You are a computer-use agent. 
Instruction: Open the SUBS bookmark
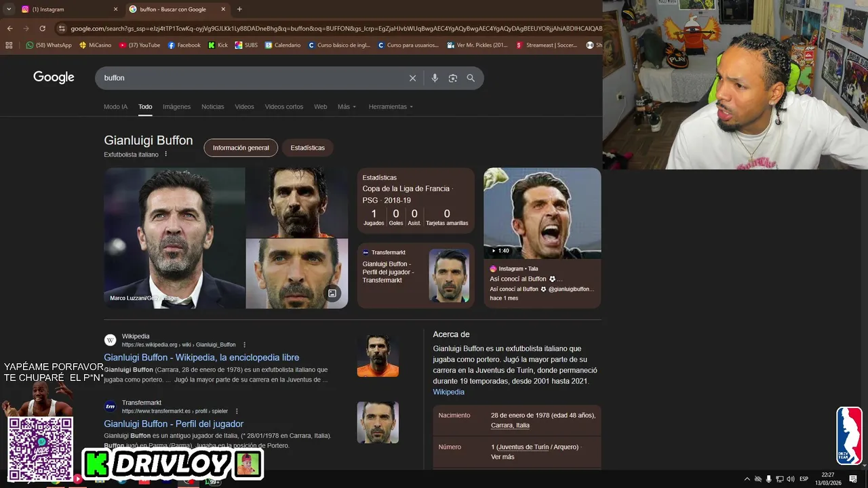[x=246, y=45]
